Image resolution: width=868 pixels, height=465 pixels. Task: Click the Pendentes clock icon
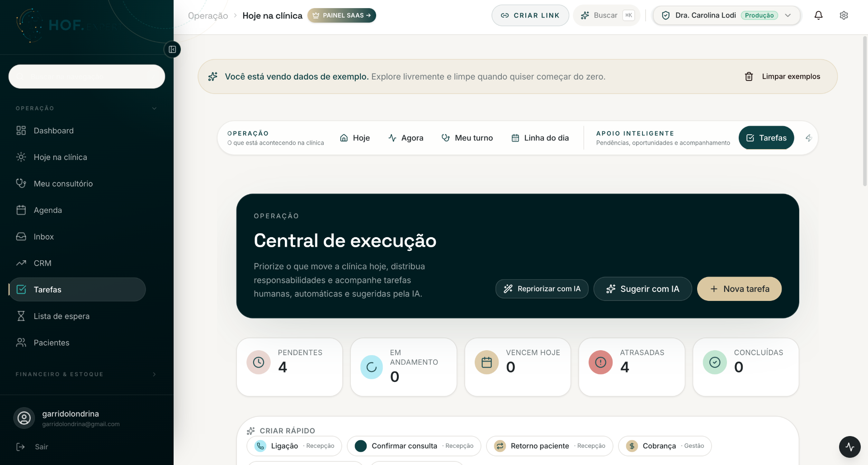pyautogui.click(x=259, y=362)
